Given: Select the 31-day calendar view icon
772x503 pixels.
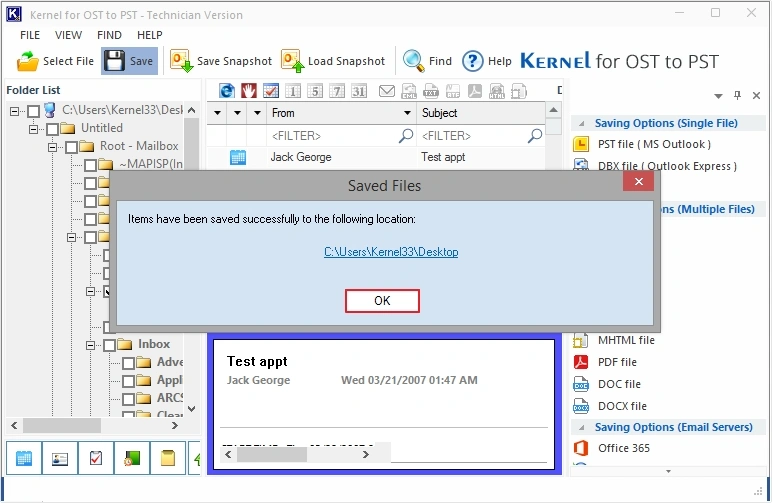Looking at the screenshot, I should (359, 91).
